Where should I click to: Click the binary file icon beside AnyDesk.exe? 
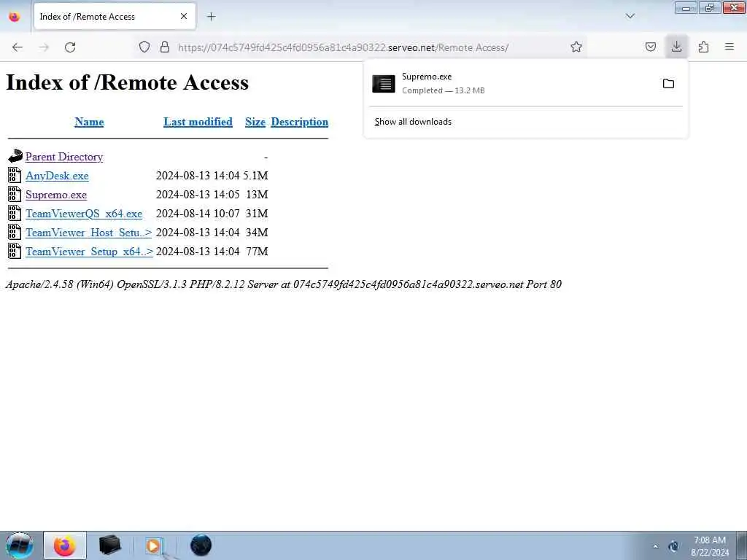point(15,175)
